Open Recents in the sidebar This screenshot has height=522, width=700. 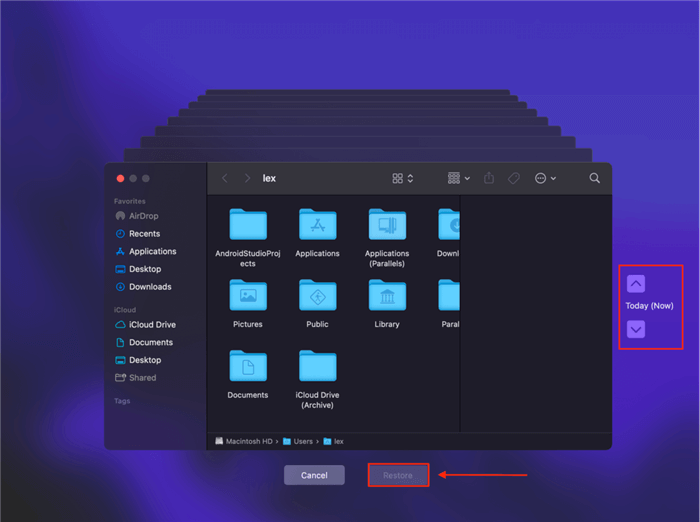point(144,234)
